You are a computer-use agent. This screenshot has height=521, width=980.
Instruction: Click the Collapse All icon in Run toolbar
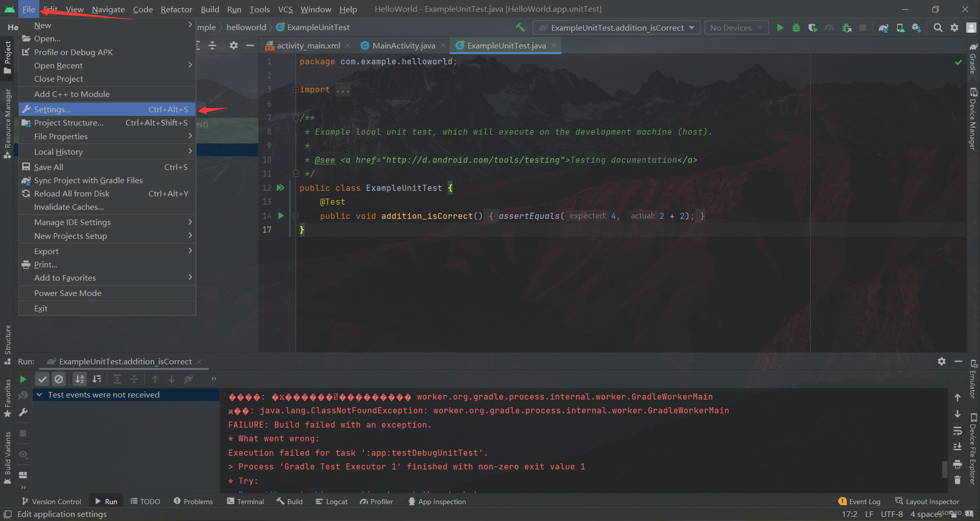click(134, 379)
